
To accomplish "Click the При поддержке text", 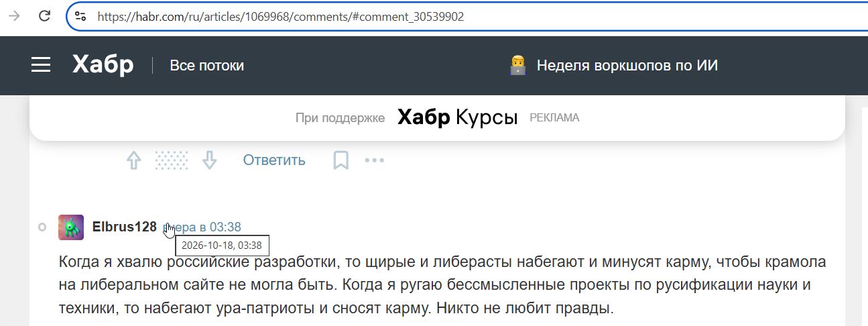I will tap(340, 118).
